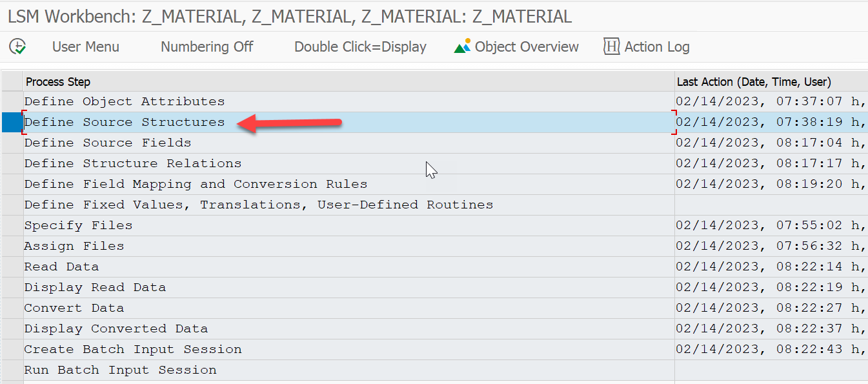868x384 pixels.
Task: Select Define Field Mapping and Conversion Rules
Action: tap(196, 184)
